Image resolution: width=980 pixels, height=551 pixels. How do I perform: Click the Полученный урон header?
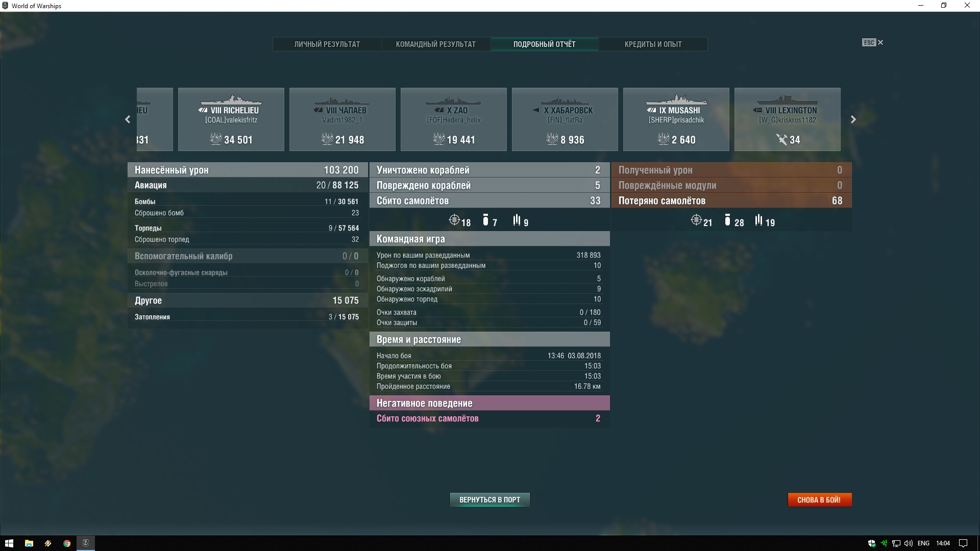tap(731, 170)
